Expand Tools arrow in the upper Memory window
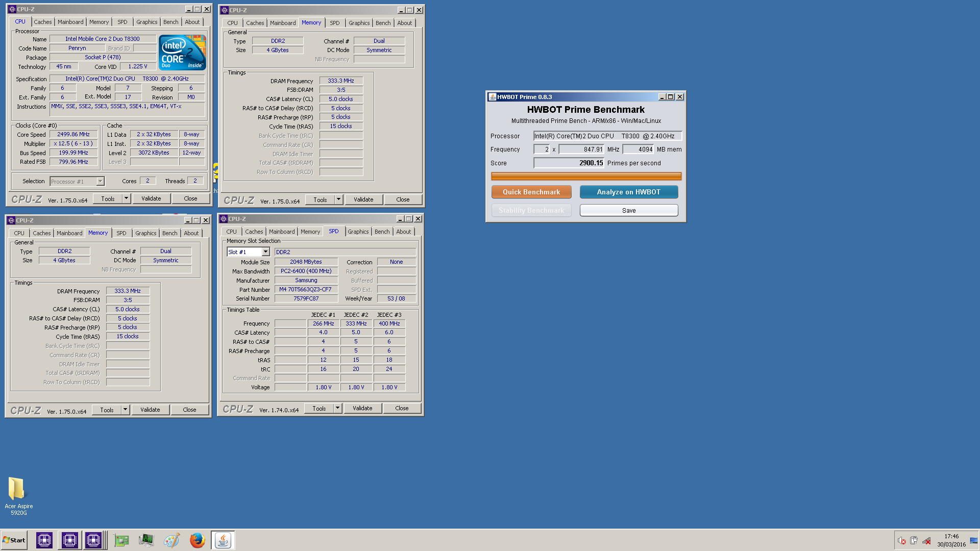980x551 pixels. pyautogui.click(x=338, y=199)
